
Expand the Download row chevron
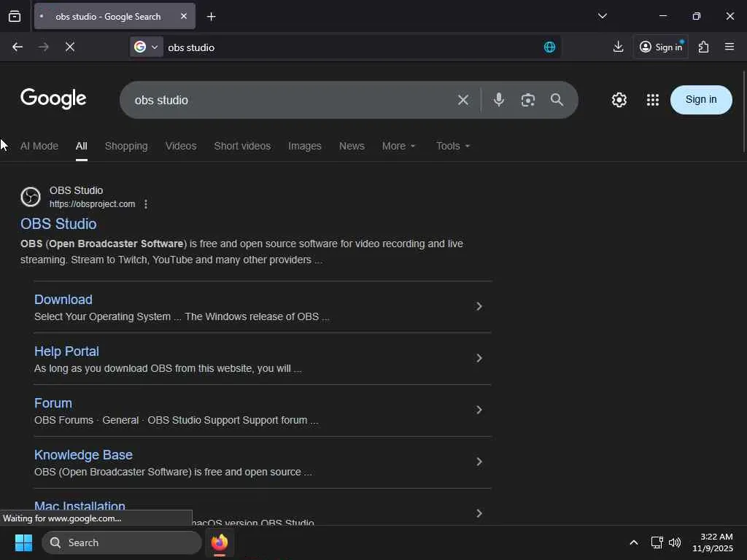pos(479,307)
